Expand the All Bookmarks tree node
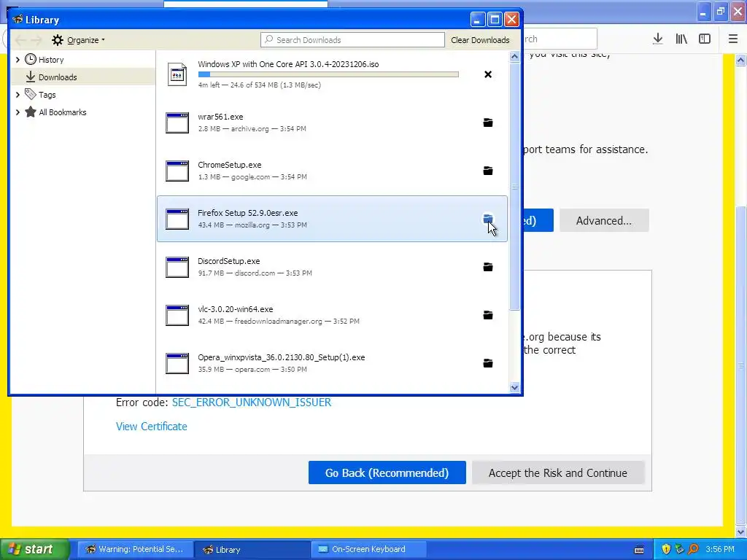Image resolution: width=747 pixels, height=560 pixels. pyautogui.click(x=18, y=112)
